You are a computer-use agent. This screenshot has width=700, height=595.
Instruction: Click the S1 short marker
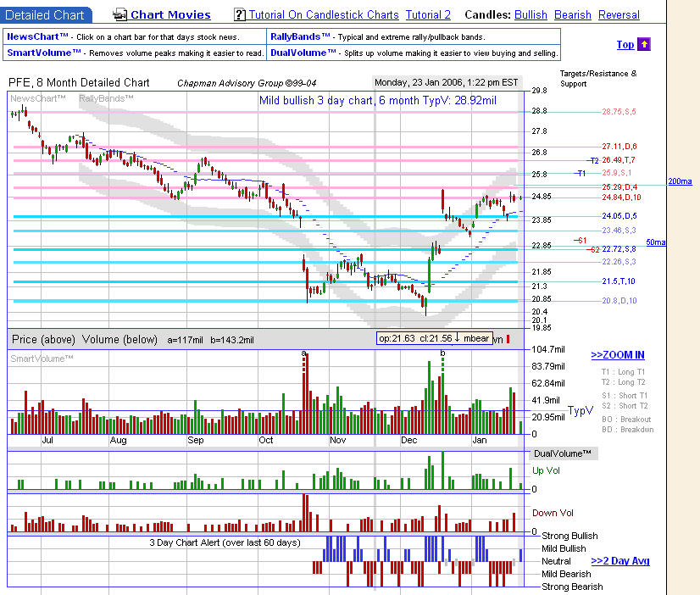tap(581, 241)
